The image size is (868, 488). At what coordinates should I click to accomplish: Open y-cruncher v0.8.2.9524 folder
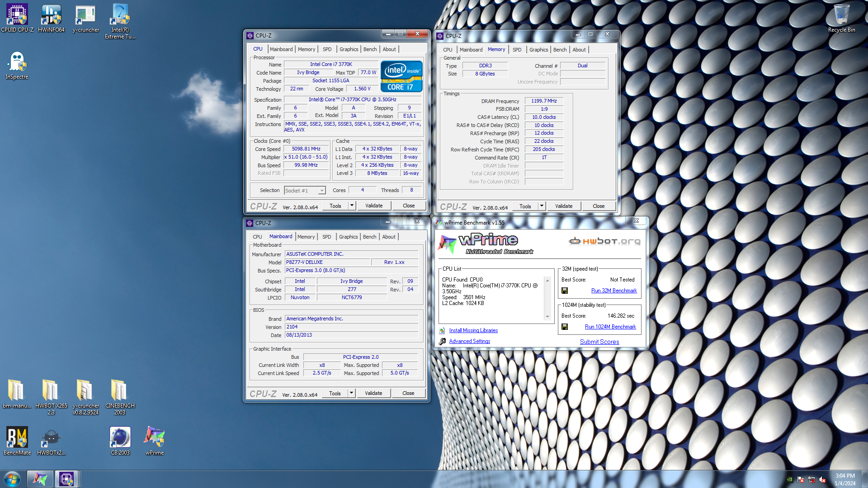[85, 397]
